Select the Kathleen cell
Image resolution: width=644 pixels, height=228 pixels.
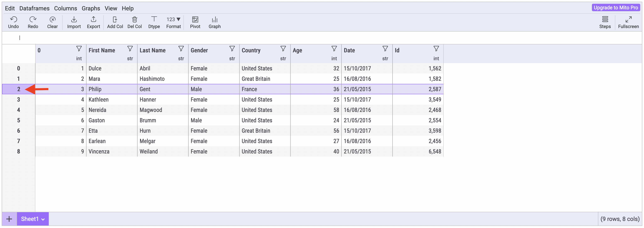[112, 100]
